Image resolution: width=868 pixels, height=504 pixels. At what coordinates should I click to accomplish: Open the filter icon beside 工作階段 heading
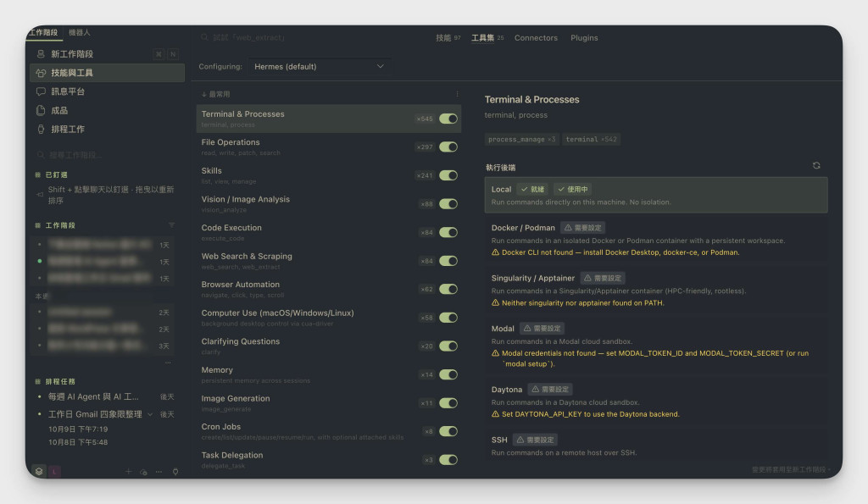171,225
